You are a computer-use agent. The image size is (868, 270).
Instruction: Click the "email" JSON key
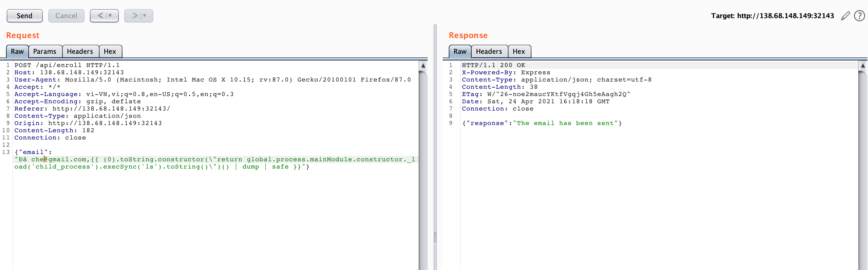[33, 152]
